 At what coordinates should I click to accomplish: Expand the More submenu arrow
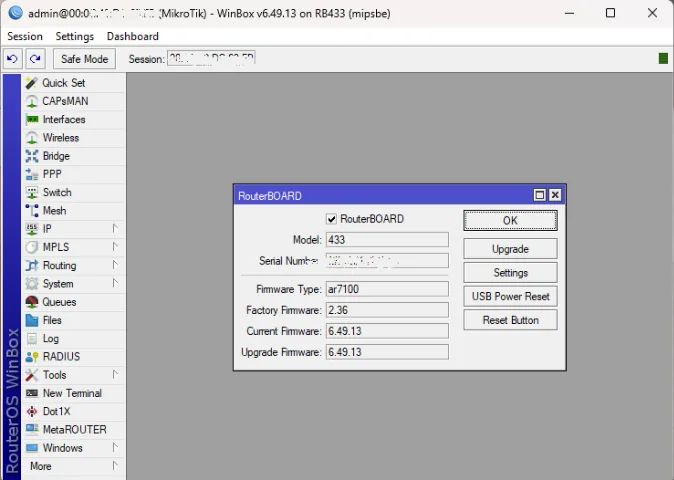point(115,466)
